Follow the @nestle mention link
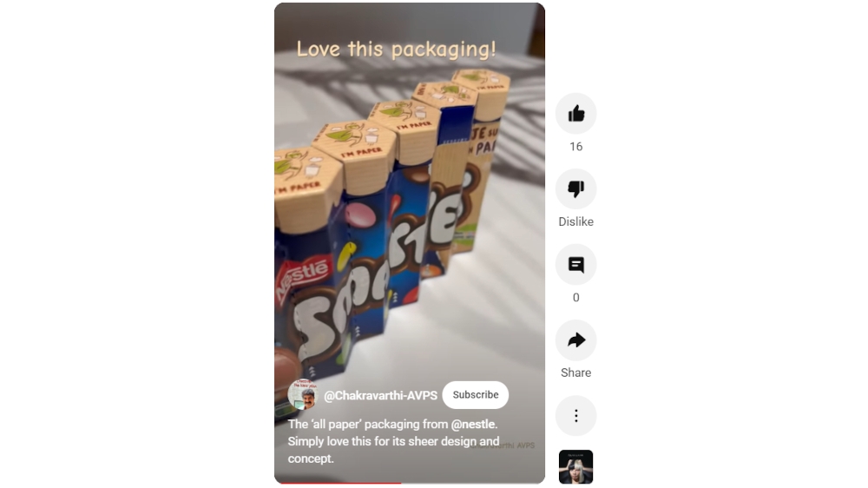Screen dimensions: 868x488 [473, 425]
